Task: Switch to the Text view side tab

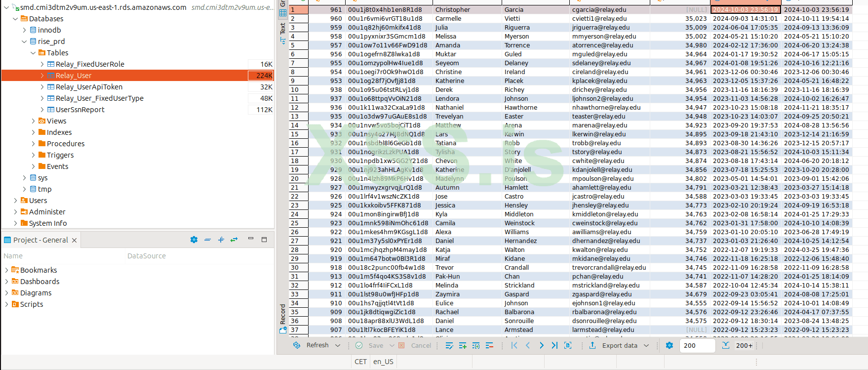Action: (283, 33)
